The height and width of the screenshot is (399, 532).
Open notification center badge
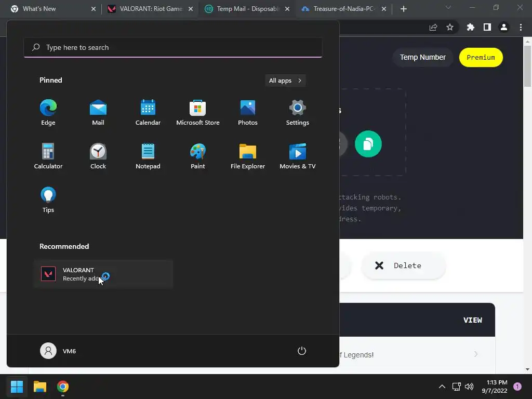pyautogui.click(x=517, y=387)
